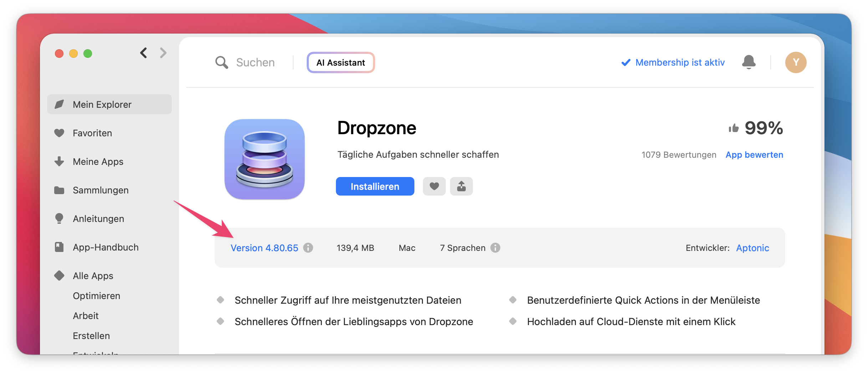Screen dimensions: 868x374
Task: Click the App-Handbuch book icon
Action: 59,247
